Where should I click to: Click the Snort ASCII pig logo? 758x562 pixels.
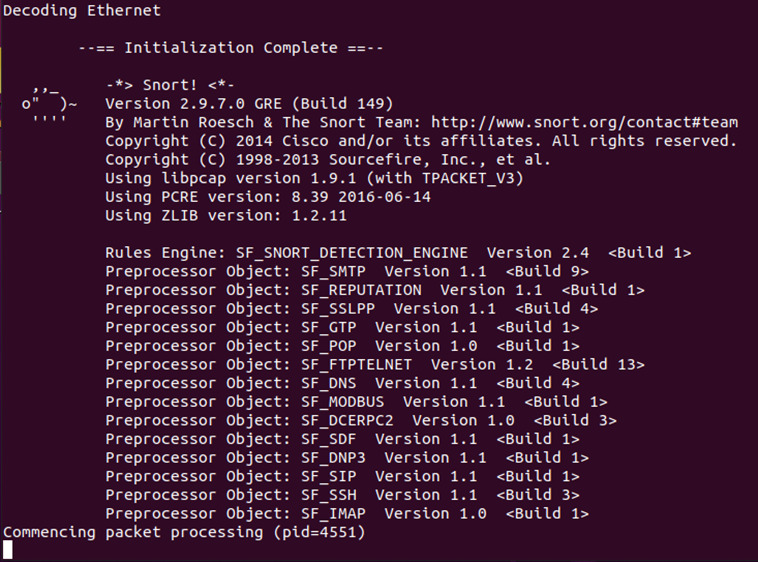pyautogui.click(x=48, y=104)
